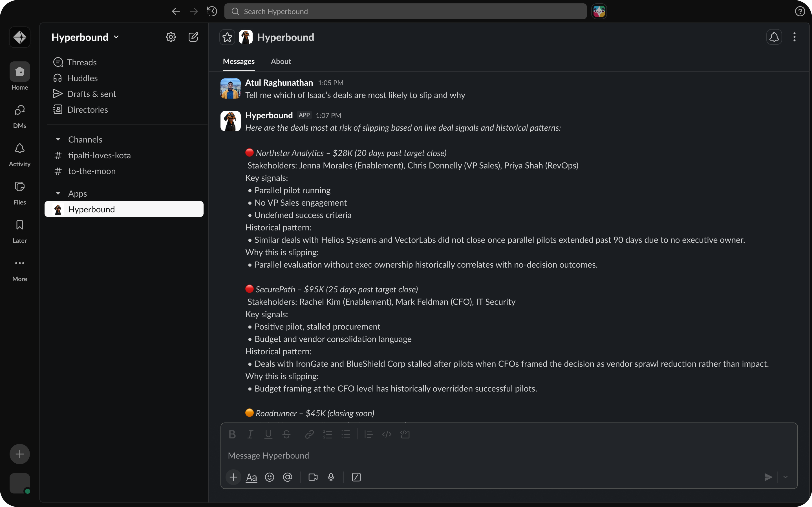Click the emoji picker icon
This screenshot has height=507, width=812.
(270, 477)
